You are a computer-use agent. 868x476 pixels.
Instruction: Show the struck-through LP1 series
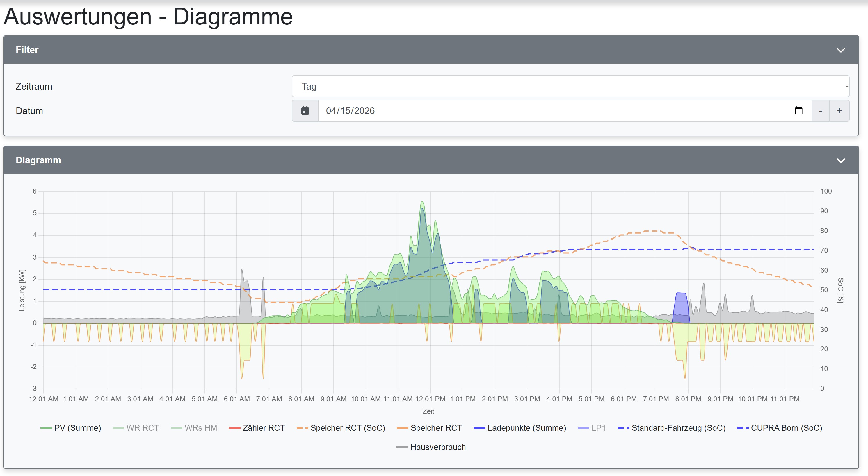598,428
